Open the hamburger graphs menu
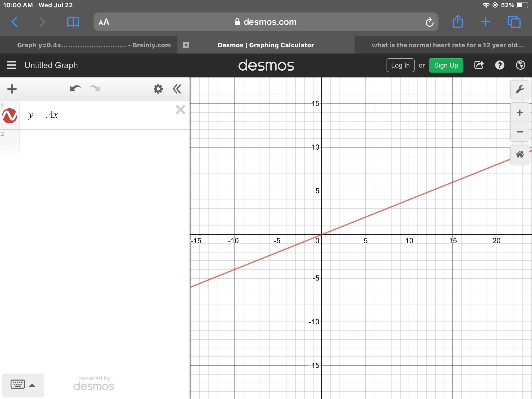Viewport: 532px width, 399px height. pos(11,65)
